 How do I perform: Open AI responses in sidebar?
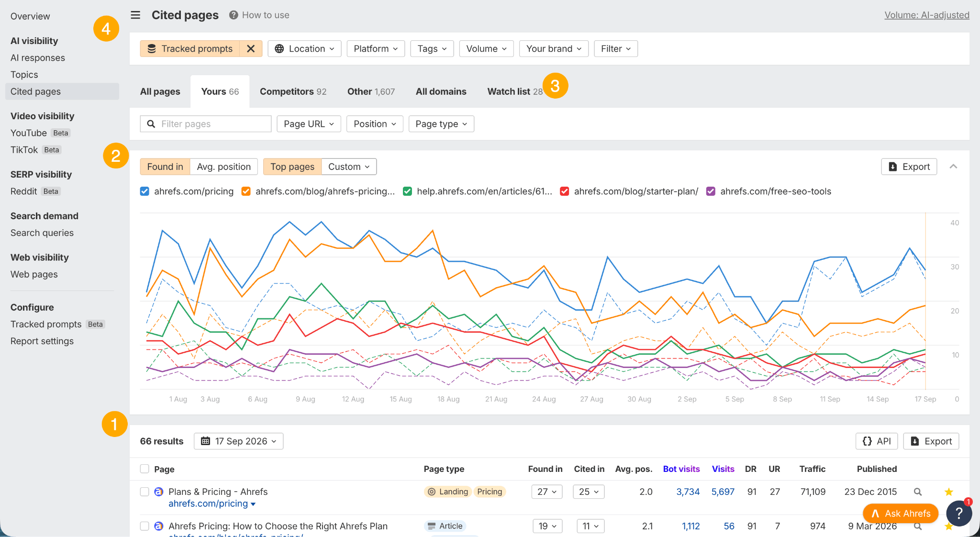[38, 58]
